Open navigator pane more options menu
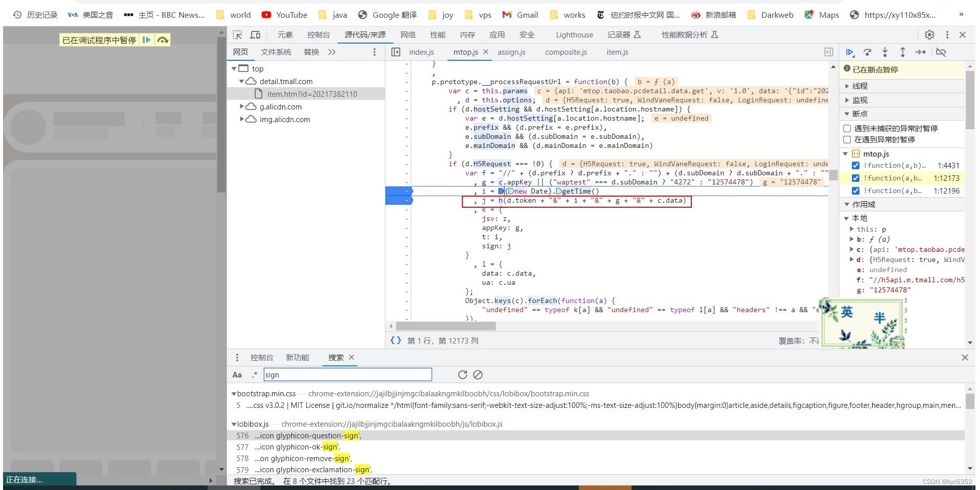Viewport: 980px width, 490px height. [374, 52]
